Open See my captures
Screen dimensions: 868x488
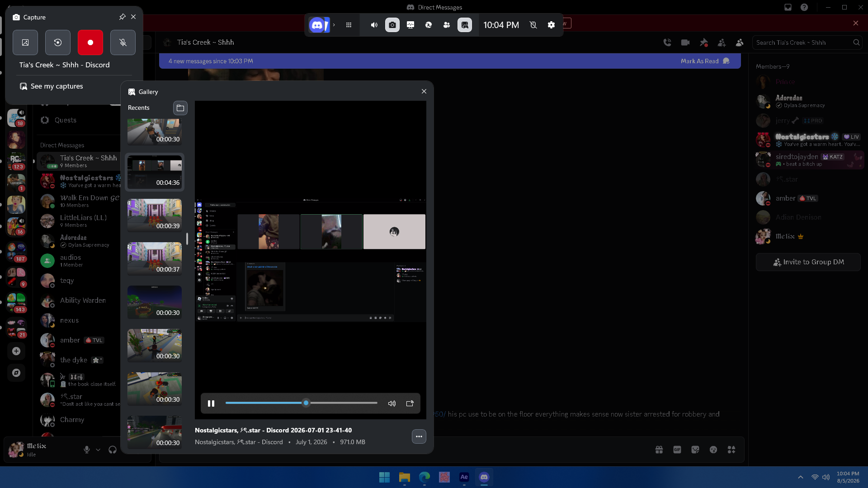coord(51,86)
